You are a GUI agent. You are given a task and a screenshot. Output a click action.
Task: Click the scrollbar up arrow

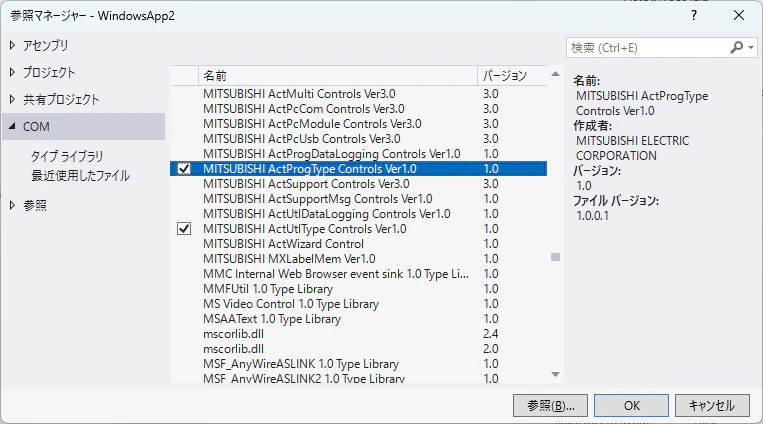[x=555, y=74]
